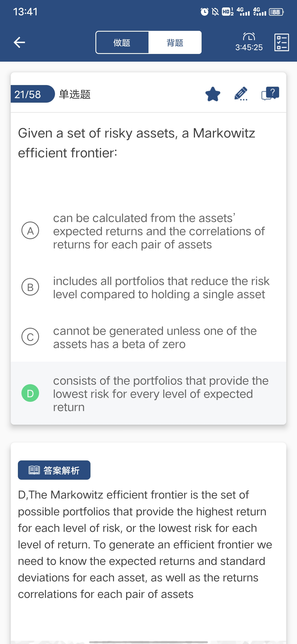Select the highlighted D answer option

(x=30, y=393)
